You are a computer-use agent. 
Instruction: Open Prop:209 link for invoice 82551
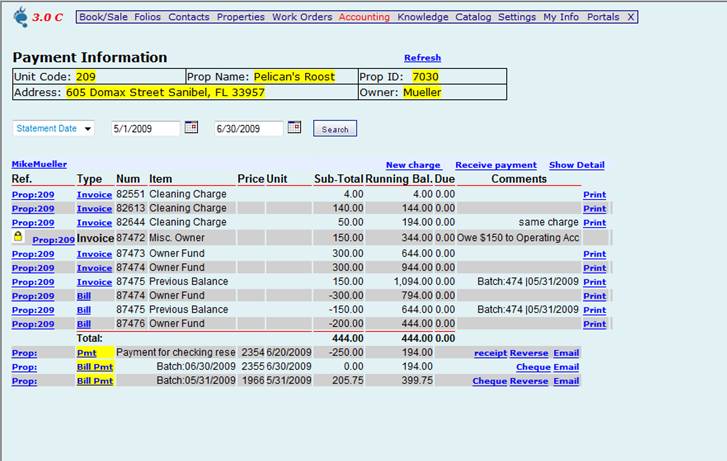33,195
